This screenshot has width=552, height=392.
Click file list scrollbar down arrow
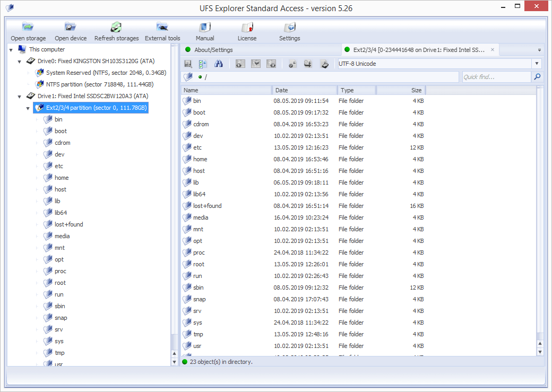[540, 352]
